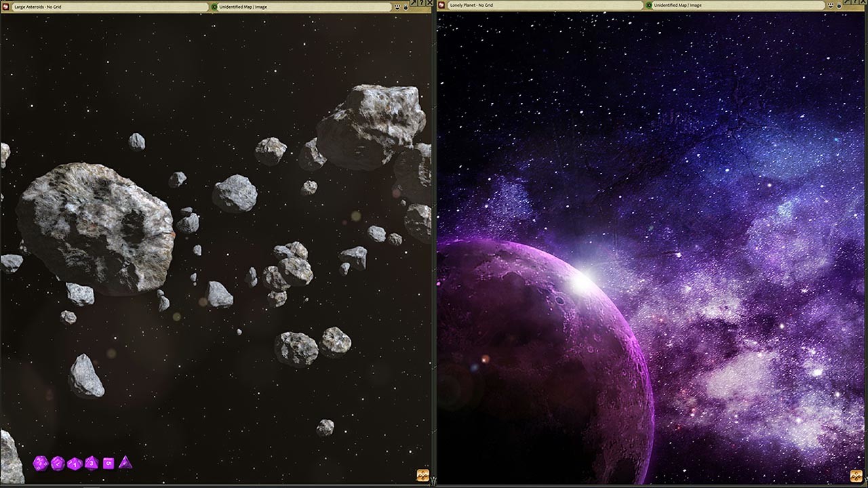Image resolution: width=868 pixels, height=488 pixels.
Task: Edit Unidentified Map / Image field in left window
Action: [x=304, y=7]
